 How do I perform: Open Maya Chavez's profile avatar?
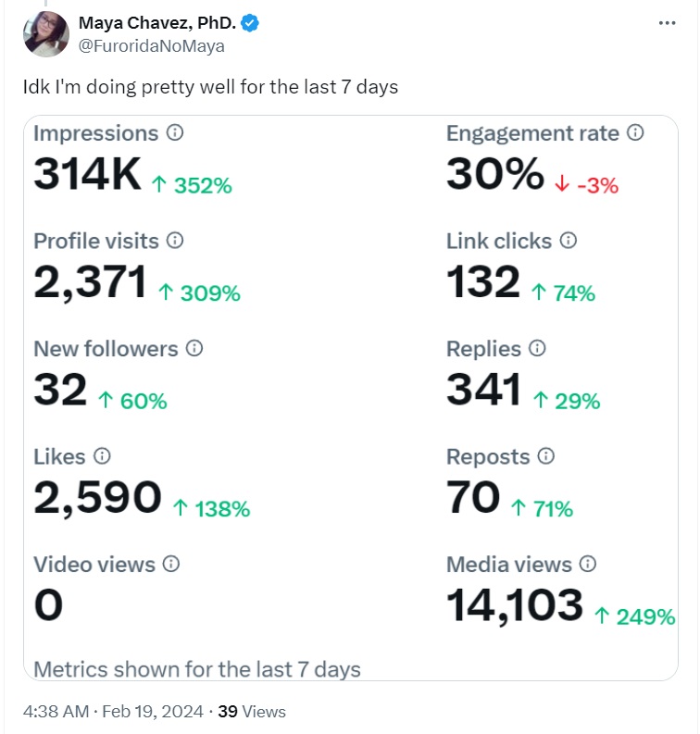pyautogui.click(x=46, y=35)
